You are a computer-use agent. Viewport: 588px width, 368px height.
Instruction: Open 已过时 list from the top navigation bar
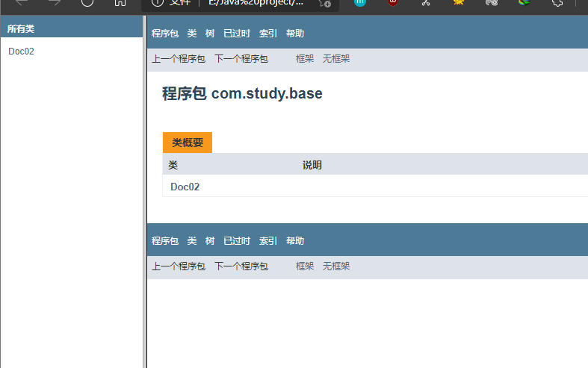(x=237, y=34)
